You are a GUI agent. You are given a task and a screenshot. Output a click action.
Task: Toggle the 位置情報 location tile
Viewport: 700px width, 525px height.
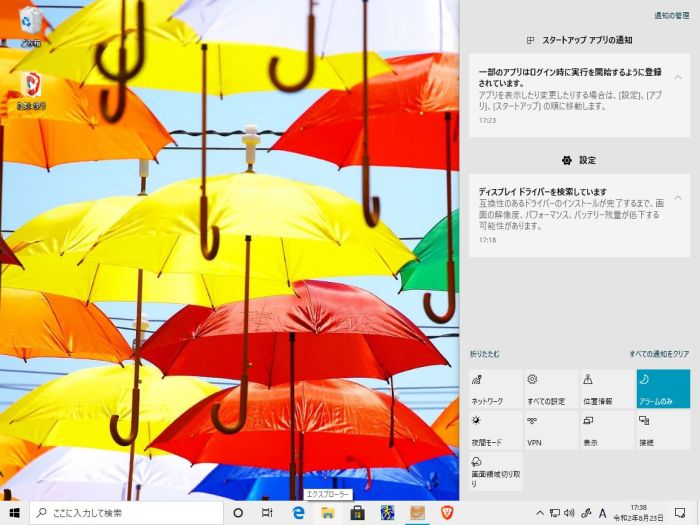[607, 388]
